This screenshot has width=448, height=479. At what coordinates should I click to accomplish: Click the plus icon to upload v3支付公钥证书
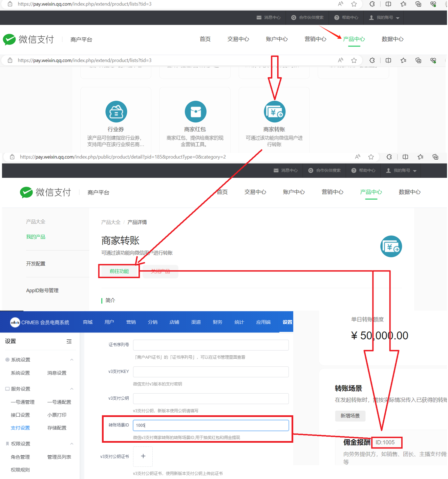tap(143, 456)
